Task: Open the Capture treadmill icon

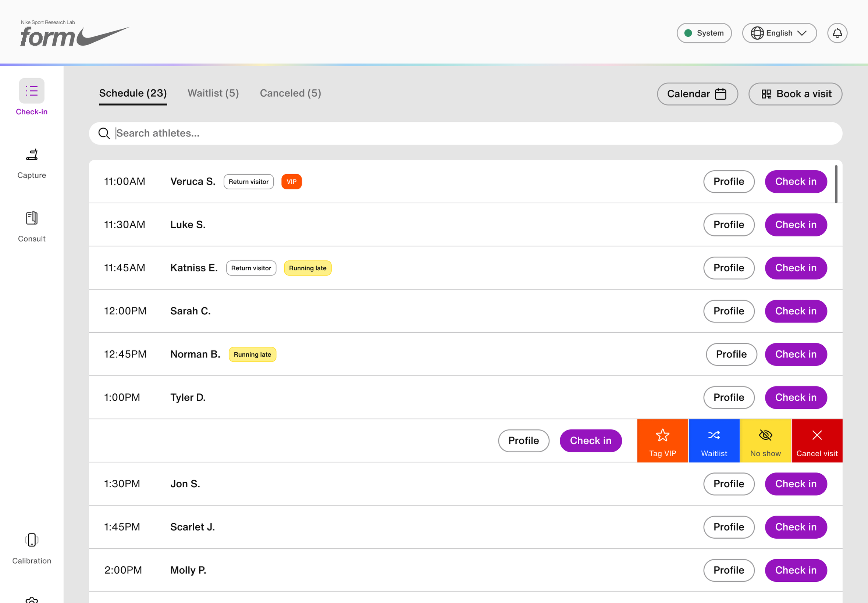Action: [x=32, y=154]
